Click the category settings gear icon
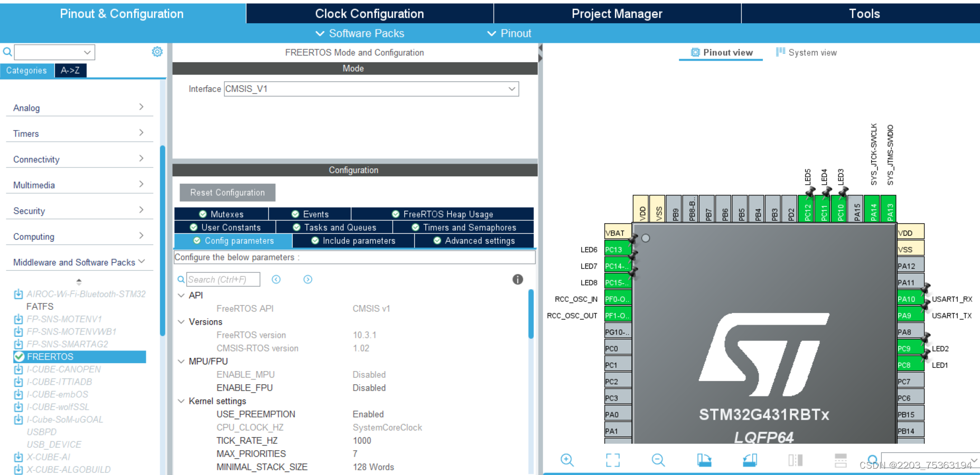The width and height of the screenshot is (980, 475). pyautogui.click(x=157, y=52)
